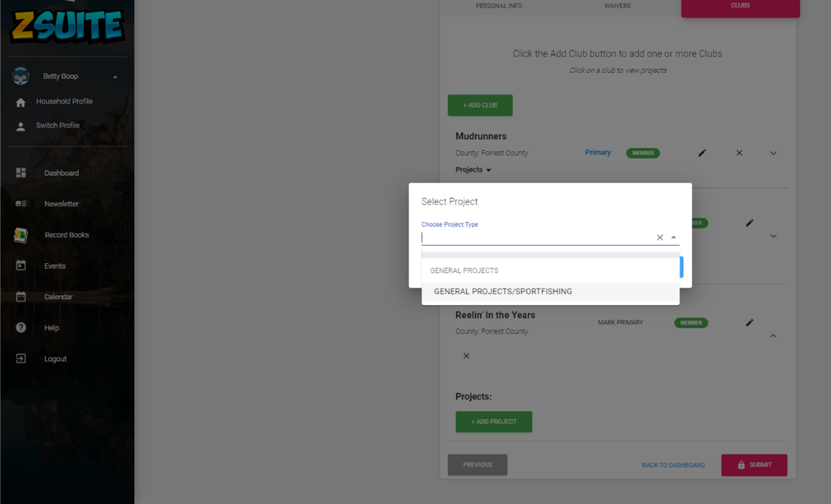This screenshot has width=831, height=504.
Task: Click the Mudrunners club name
Action: [x=481, y=137]
